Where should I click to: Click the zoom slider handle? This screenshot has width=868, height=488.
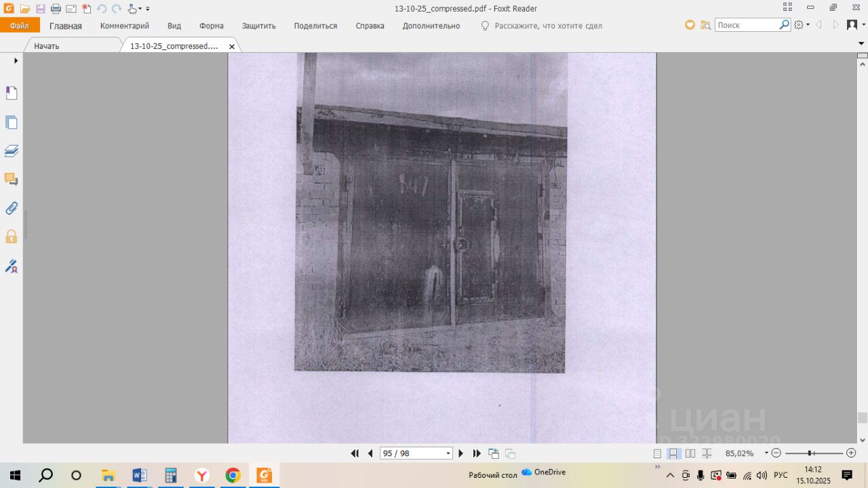click(810, 453)
